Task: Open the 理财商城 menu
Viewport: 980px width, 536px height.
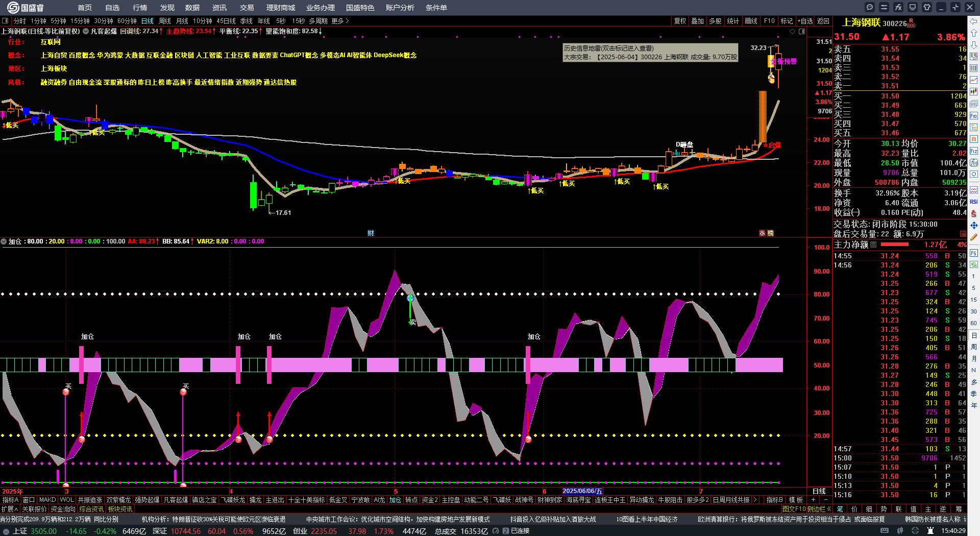Action: 281,8
